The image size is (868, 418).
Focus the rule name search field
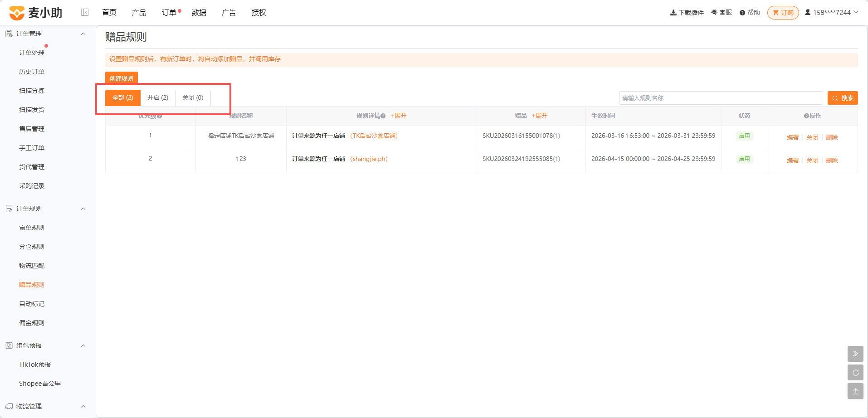pos(721,98)
